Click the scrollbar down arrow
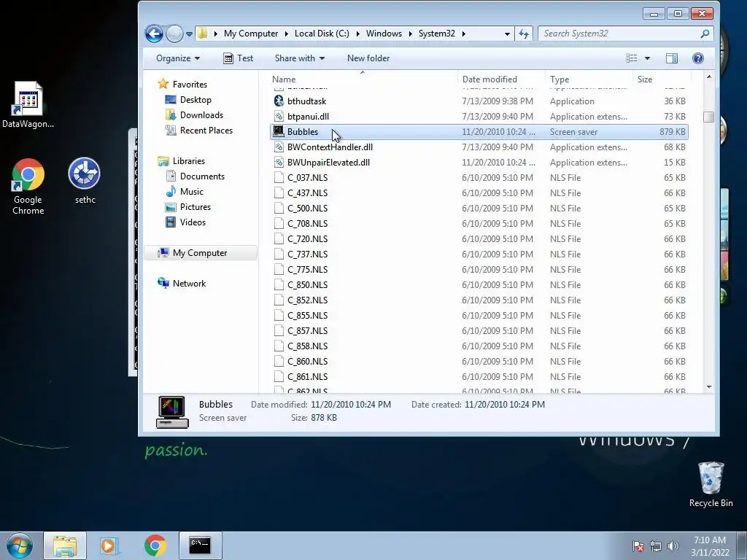 point(709,388)
